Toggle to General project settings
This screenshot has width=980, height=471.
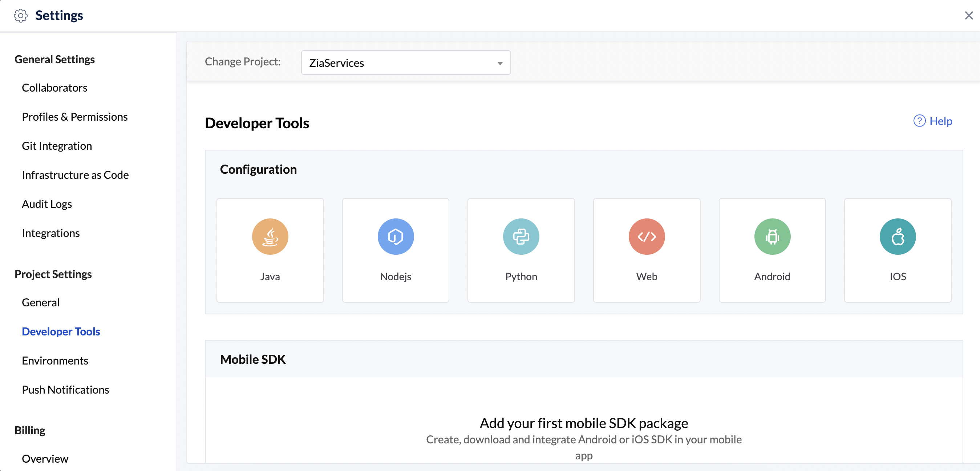pyautogui.click(x=41, y=302)
